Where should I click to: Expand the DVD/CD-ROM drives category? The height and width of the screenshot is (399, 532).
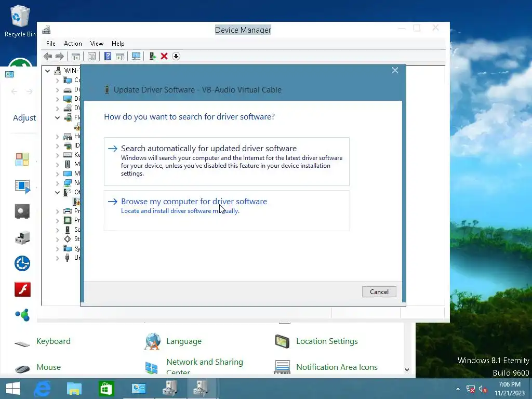coord(57,109)
